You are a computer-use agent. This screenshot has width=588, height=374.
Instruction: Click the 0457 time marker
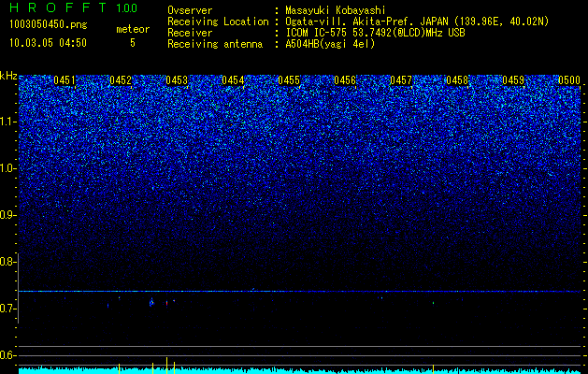tap(401, 80)
